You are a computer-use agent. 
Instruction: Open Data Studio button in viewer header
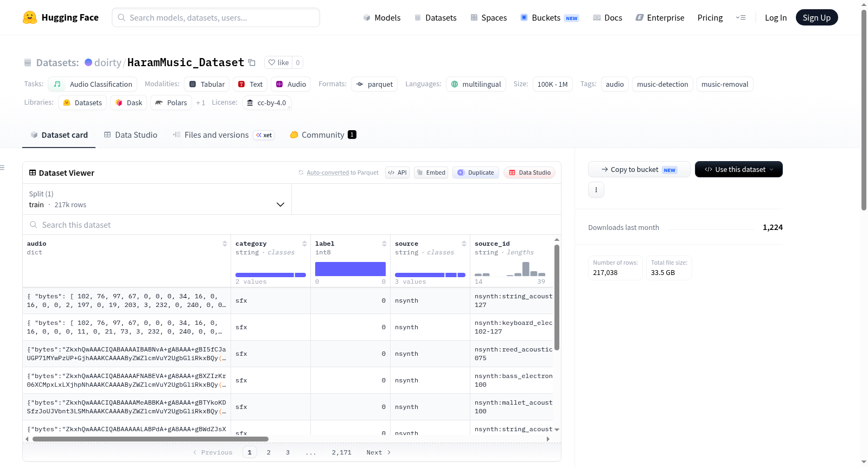(529, 172)
